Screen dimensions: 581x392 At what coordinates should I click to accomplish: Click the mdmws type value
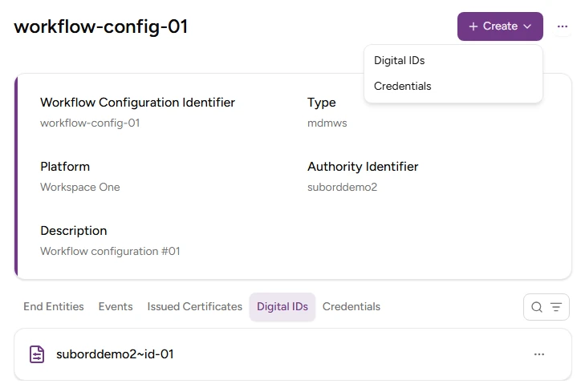pos(327,123)
